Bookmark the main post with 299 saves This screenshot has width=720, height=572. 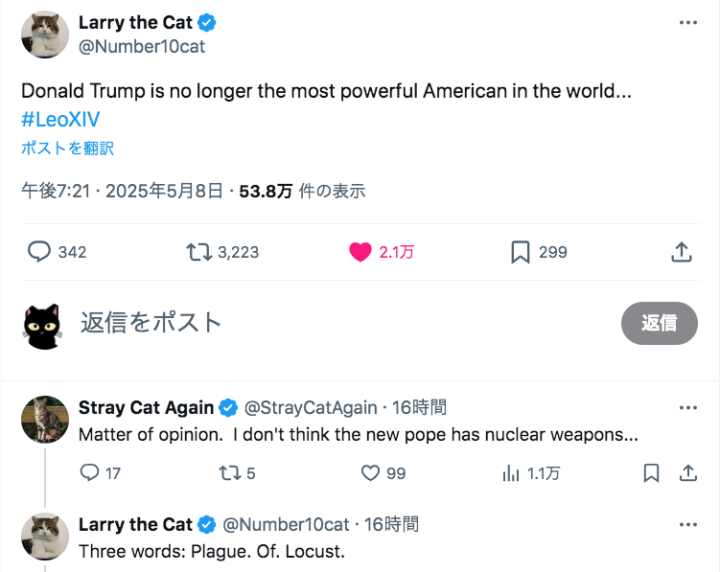pos(520,252)
